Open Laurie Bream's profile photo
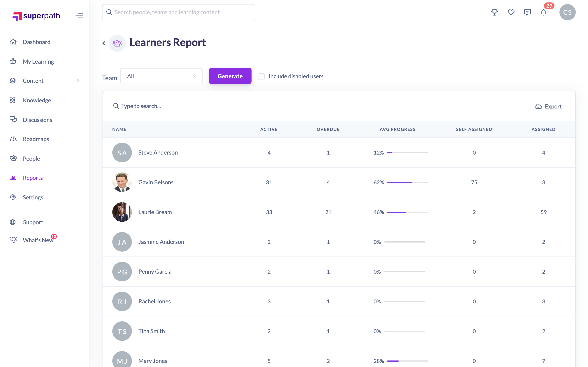The image size is (588, 367). 122,212
